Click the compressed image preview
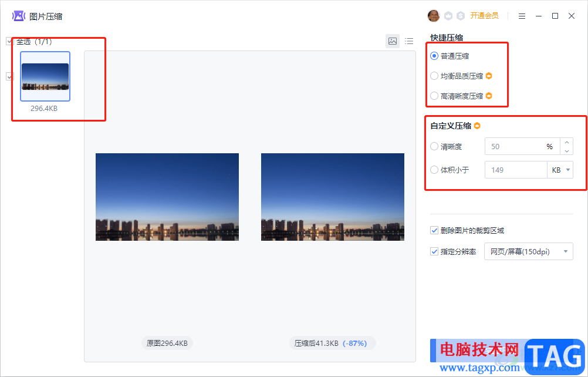This screenshot has height=377, width=588. pyautogui.click(x=333, y=197)
